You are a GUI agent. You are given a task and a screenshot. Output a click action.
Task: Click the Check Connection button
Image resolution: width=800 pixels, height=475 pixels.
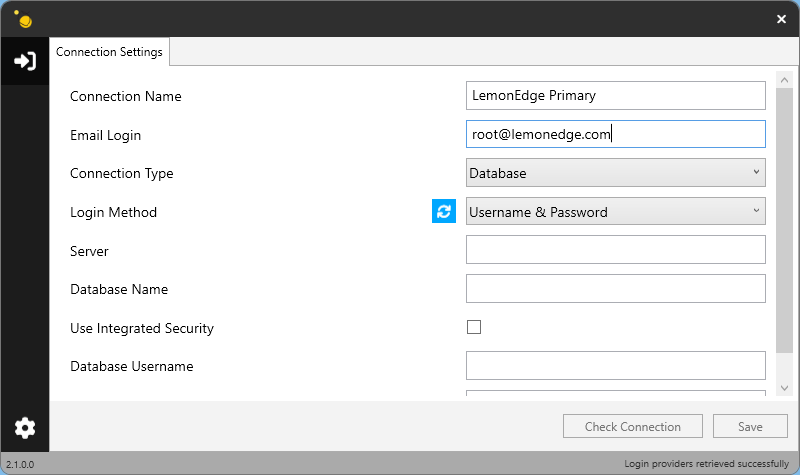[x=633, y=427]
